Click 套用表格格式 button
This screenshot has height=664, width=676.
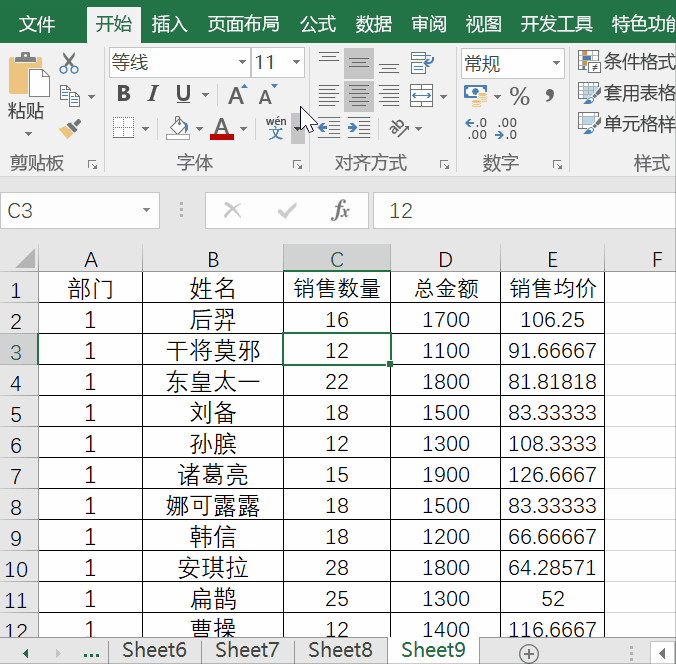pyautogui.click(x=626, y=93)
